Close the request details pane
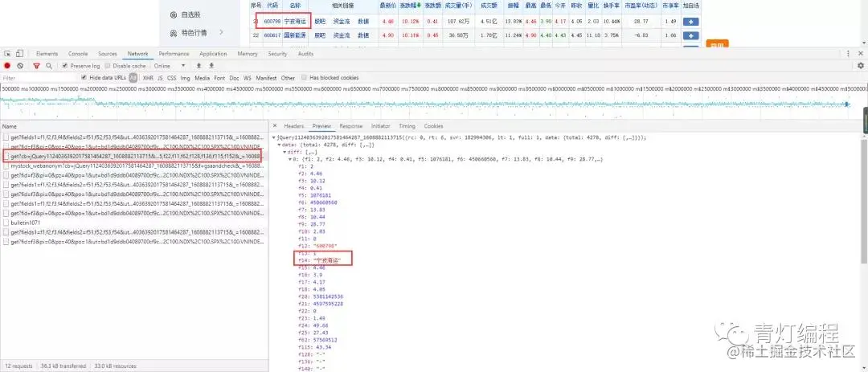The image size is (868, 372). pos(276,126)
